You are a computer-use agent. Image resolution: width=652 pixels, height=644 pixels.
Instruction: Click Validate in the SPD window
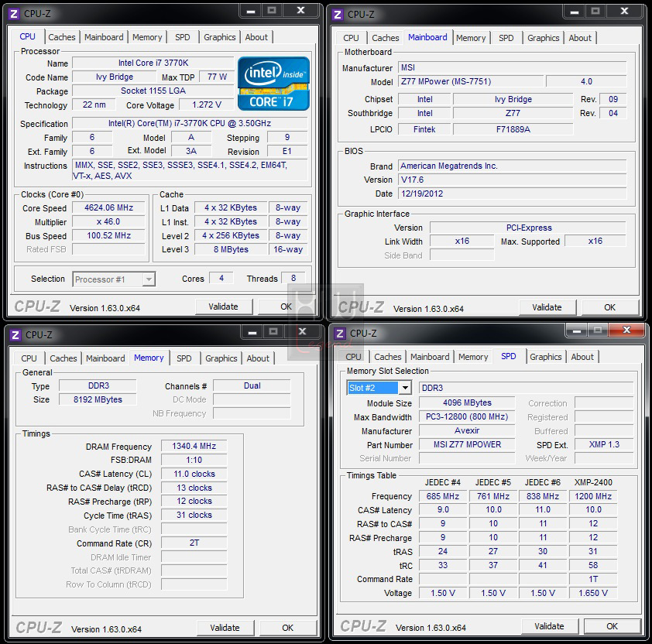pyautogui.click(x=549, y=626)
